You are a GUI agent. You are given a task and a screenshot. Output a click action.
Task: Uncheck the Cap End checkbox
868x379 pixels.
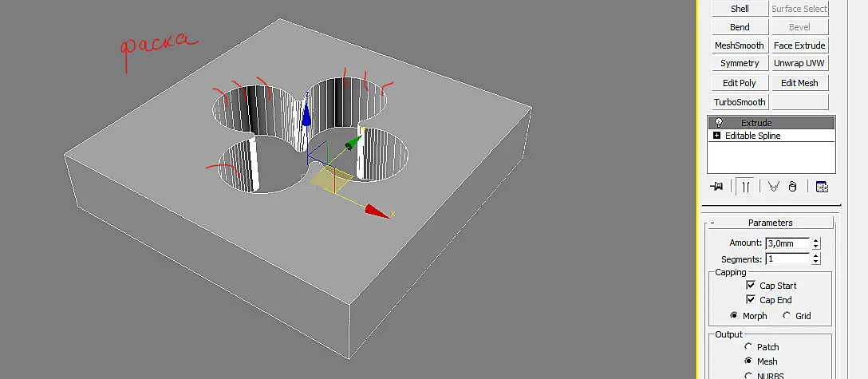coord(751,300)
